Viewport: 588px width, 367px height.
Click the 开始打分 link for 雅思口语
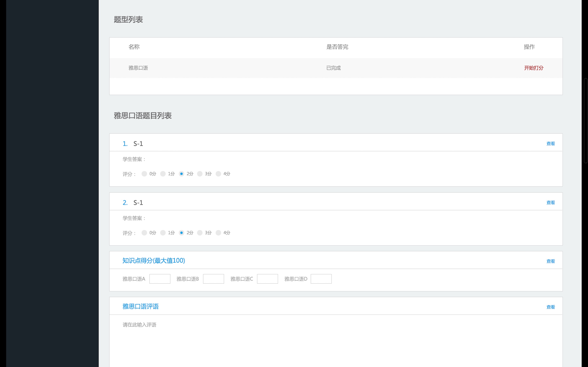[x=533, y=68]
